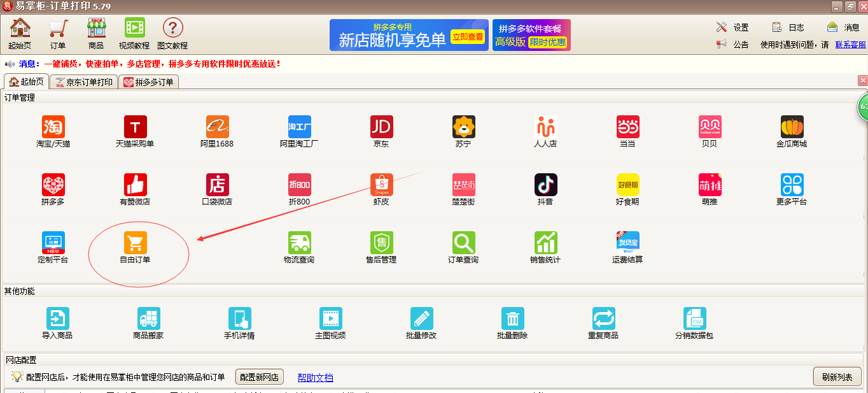Close the tab panel with red X

click(863, 80)
